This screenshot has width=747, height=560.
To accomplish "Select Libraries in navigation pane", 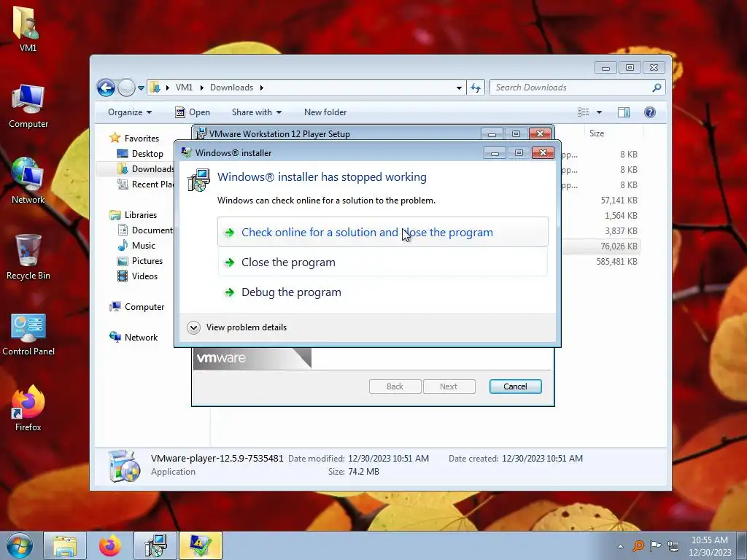I will pyautogui.click(x=133, y=215).
